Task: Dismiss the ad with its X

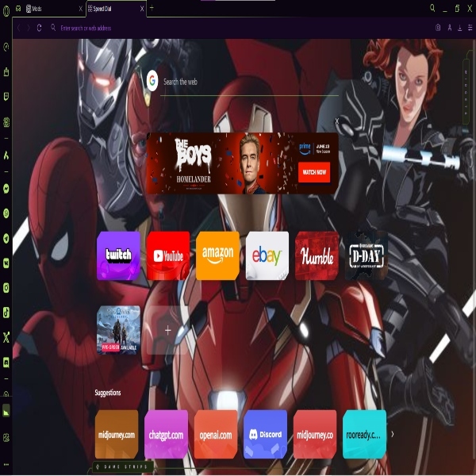Action: click(336, 121)
